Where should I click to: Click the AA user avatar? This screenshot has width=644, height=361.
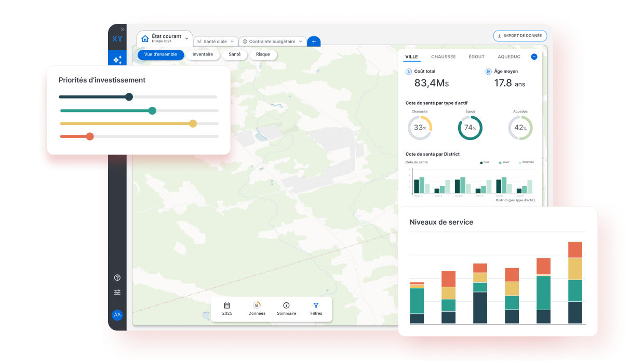(x=117, y=315)
